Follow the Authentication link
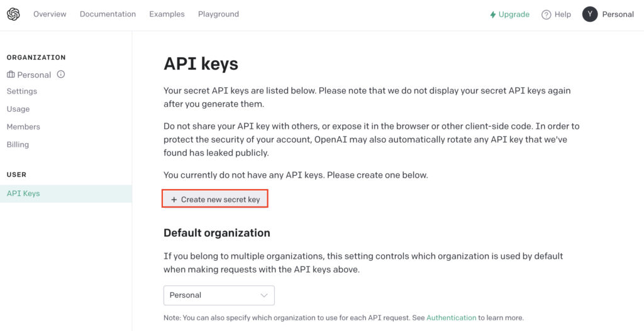Screen dimensions: 644x331 tap(452, 317)
